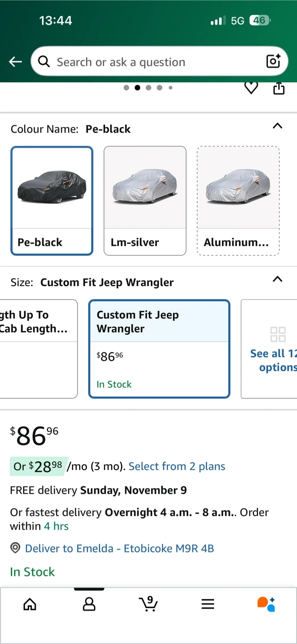This screenshot has height=644, width=297.
Task: Select Custom Fit Jeep Wrangler size
Action: pyautogui.click(x=159, y=348)
